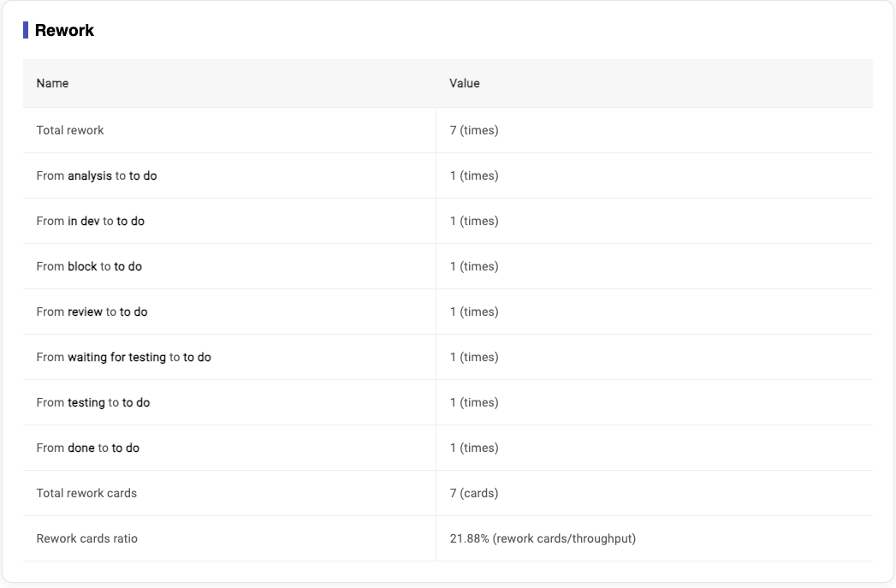The width and height of the screenshot is (896, 588).
Task: Select the From analysis to to do row
Action: (97, 175)
